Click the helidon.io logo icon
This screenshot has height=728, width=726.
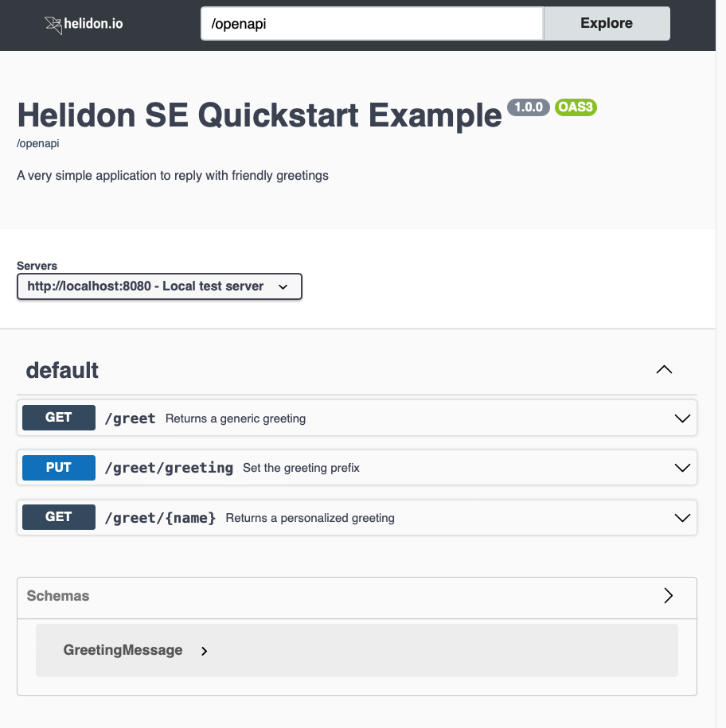pyautogui.click(x=54, y=25)
